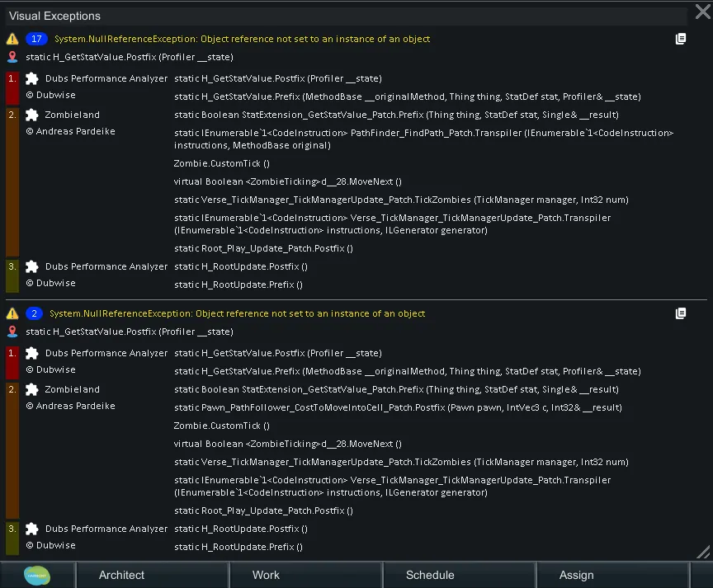Click the location pin icon in the second exception
The image size is (713, 588).
12,332
